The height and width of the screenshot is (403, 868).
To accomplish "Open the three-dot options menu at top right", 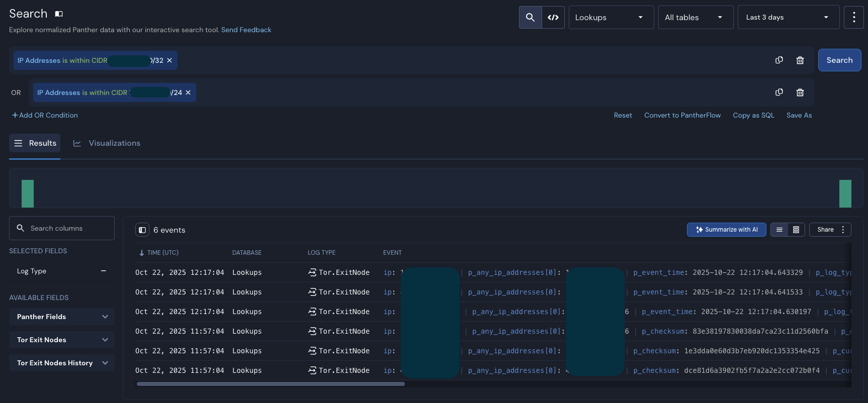I will [x=853, y=18].
